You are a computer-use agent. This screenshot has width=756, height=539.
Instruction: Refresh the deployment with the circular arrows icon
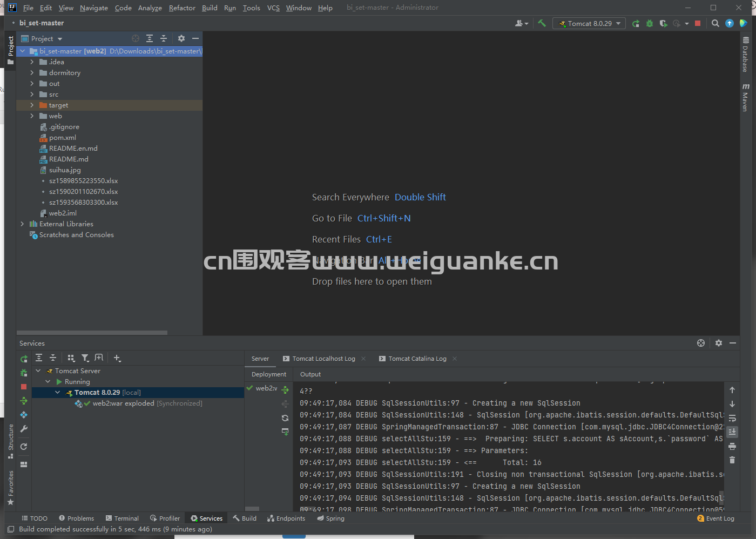285,418
